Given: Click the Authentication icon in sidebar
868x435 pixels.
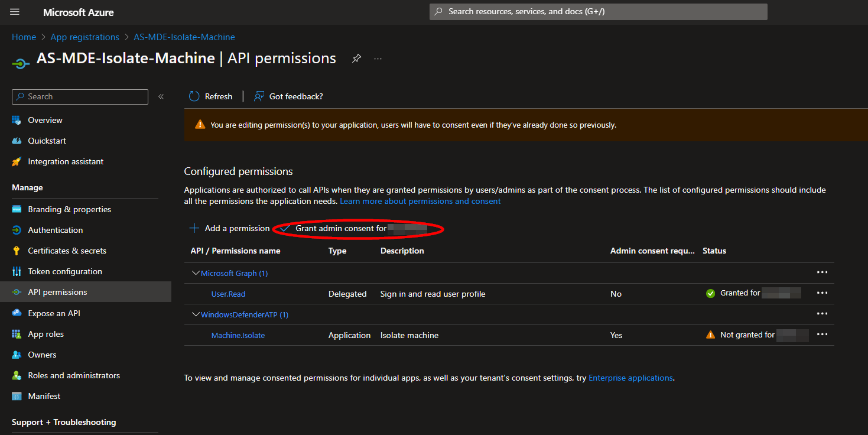Looking at the screenshot, I should point(17,230).
